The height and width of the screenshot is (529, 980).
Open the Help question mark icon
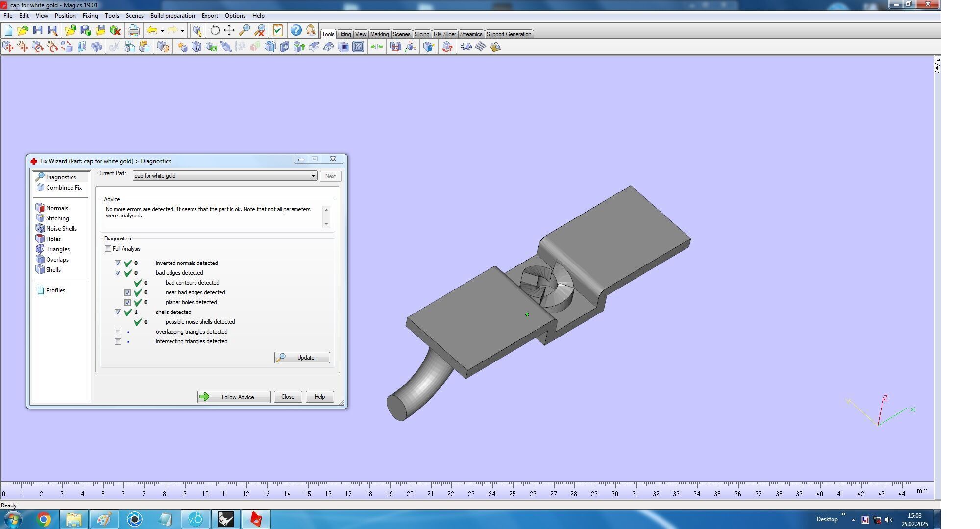coord(295,30)
